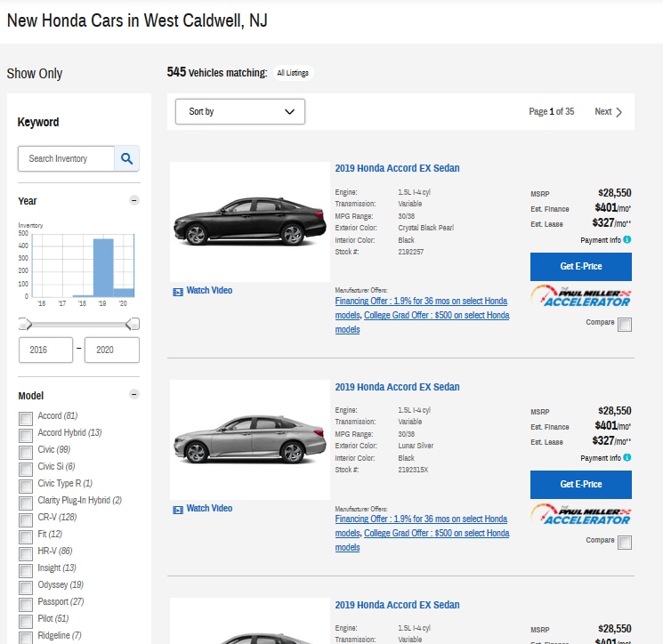Click Get E-Price for Lunar Silver Accord

point(581,485)
